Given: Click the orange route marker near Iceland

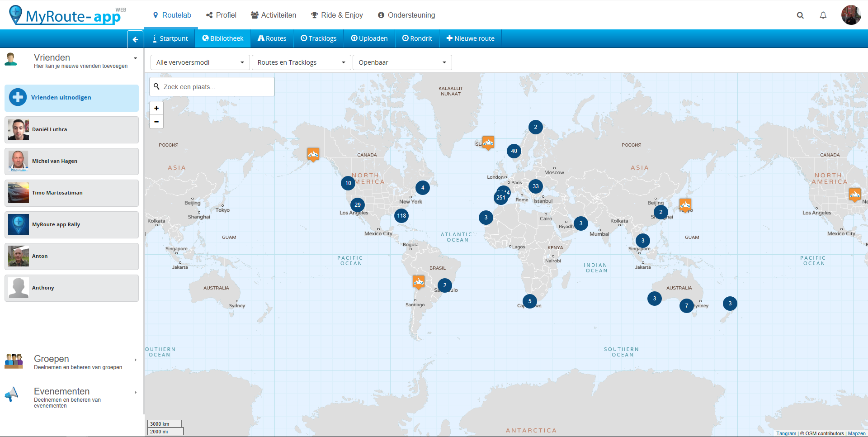Looking at the screenshot, I should 488,143.
